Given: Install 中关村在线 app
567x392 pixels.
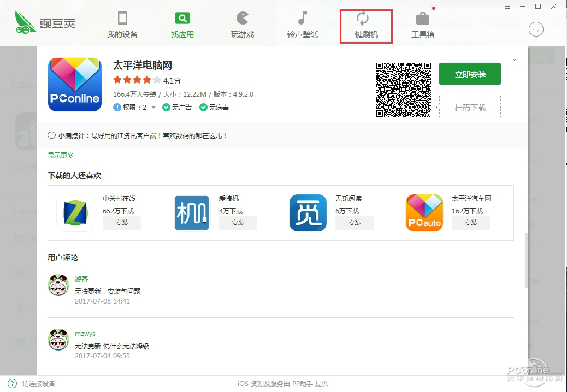Looking at the screenshot, I should click(122, 223).
